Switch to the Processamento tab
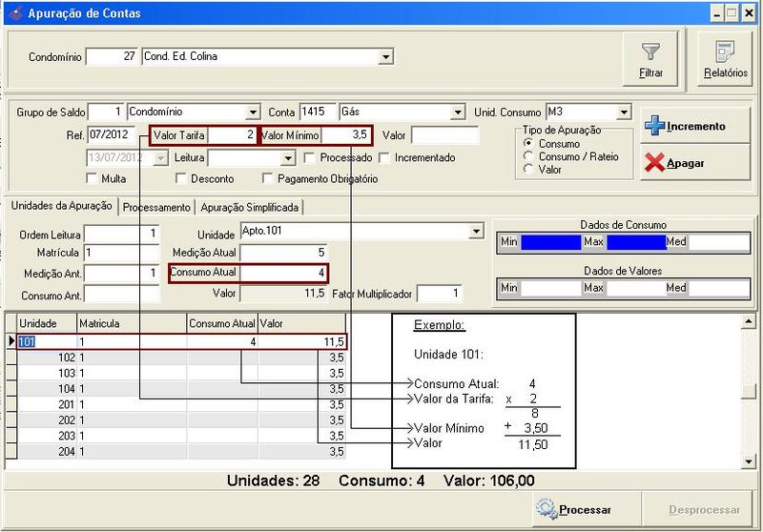 (x=156, y=207)
